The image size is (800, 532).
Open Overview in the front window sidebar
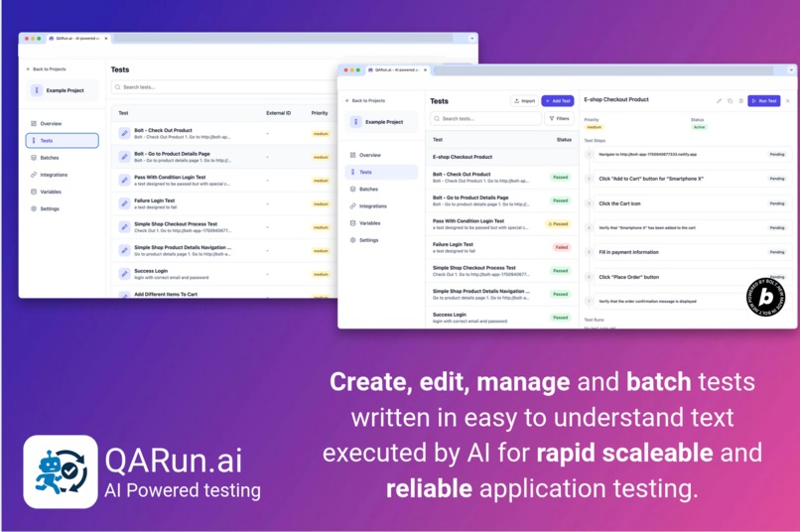click(381, 155)
